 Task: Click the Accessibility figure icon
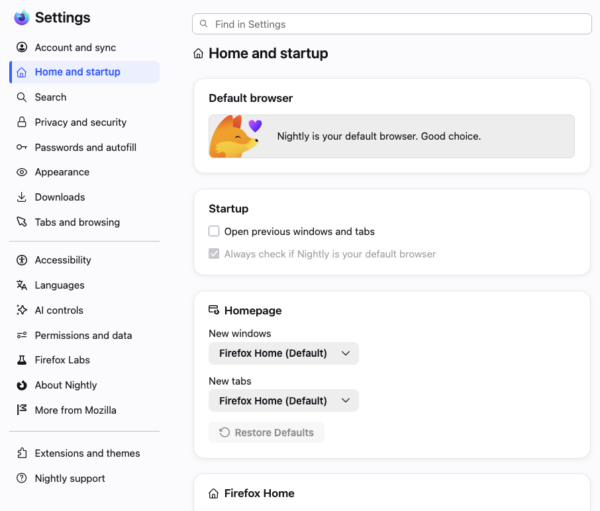coord(22,260)
